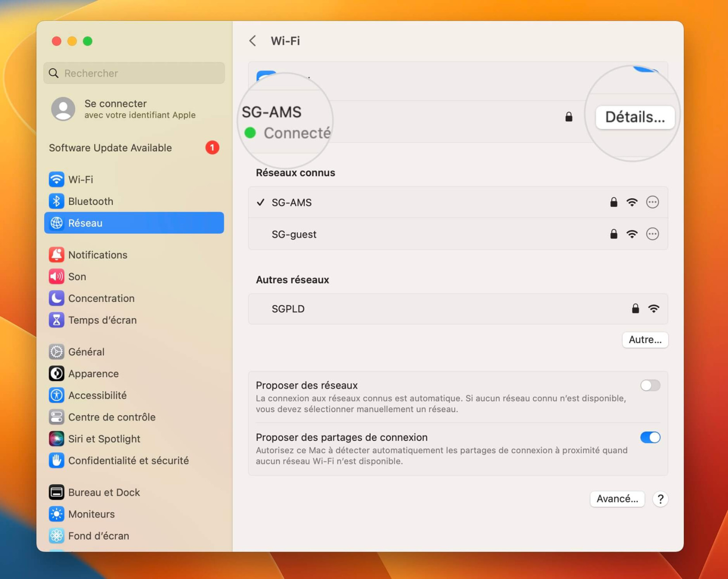Click the Son speaker icon
This screenshot has width=728, height=579.
57,276
